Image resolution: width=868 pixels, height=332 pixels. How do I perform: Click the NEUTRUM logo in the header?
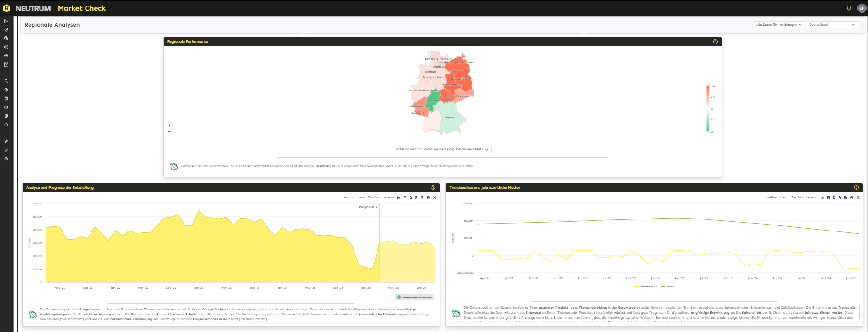click(x=33, y=8)
